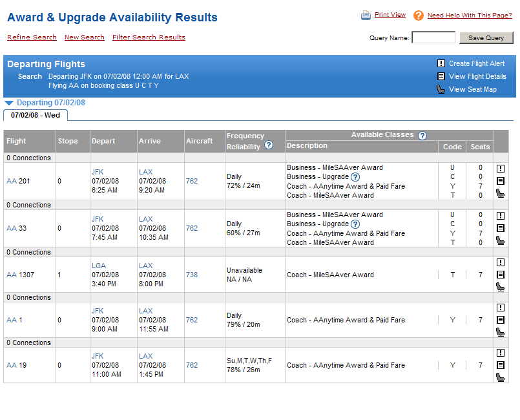The width and height of the screenshot is (520, 420).
Task: Collapse the Departing 07/02/08 section
Action: [x=9, y=103]
